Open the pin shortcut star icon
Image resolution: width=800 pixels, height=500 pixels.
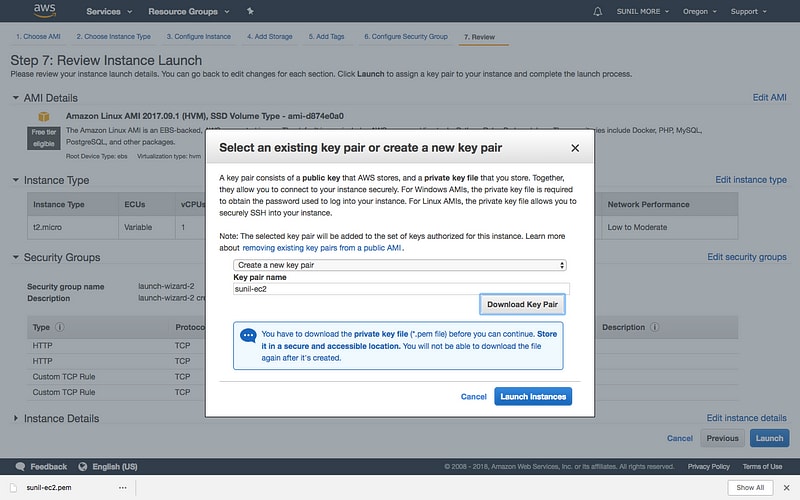pos(250,11)
